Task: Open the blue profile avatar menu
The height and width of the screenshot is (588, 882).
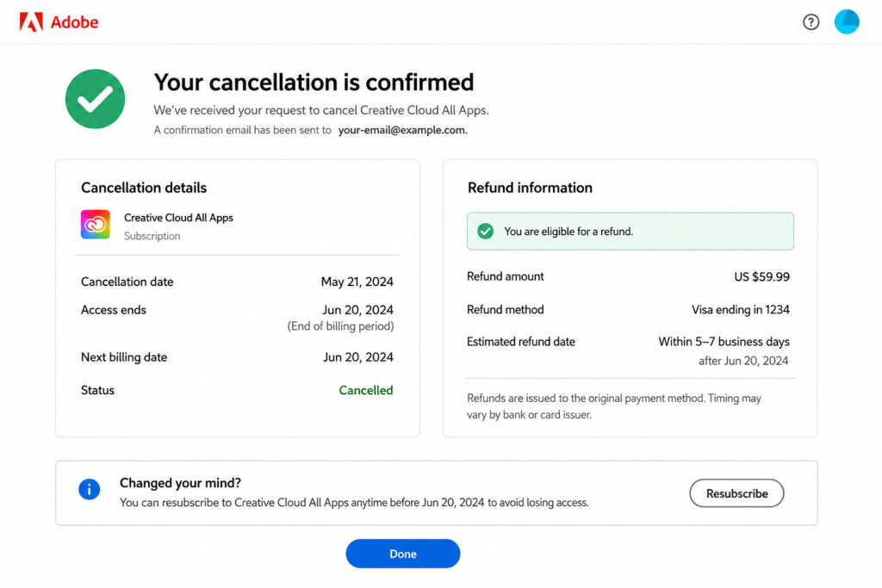Action: point(847,22)
